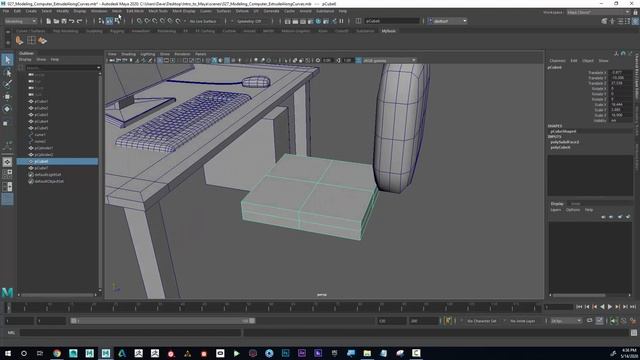The height and width of the screenshot is (360, 640).
Task: Open the Outliner Display menu
Action: (25, 60)
